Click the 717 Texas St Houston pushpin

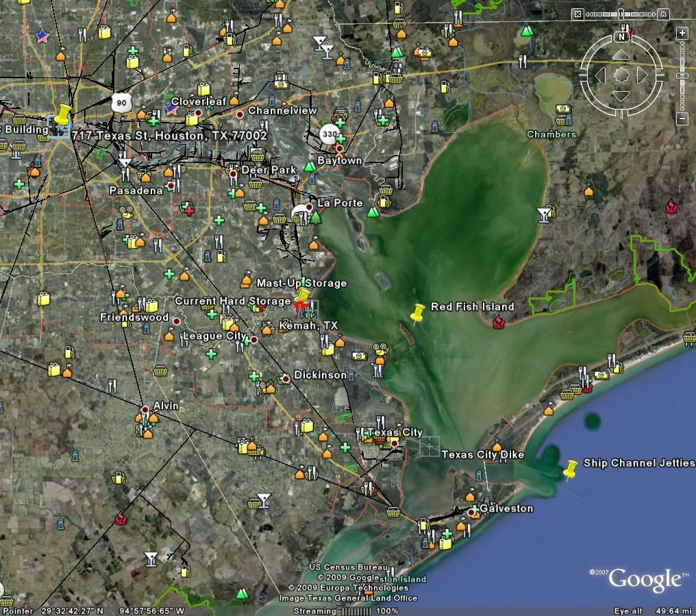click(64, 114)
